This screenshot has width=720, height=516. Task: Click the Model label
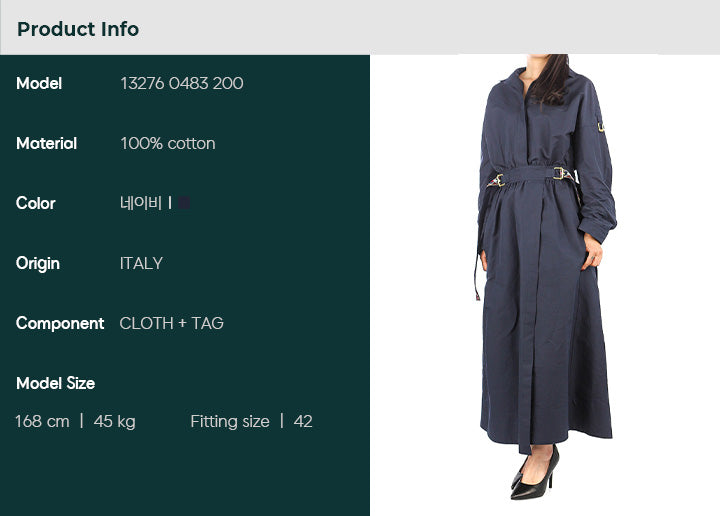[39, 83]
